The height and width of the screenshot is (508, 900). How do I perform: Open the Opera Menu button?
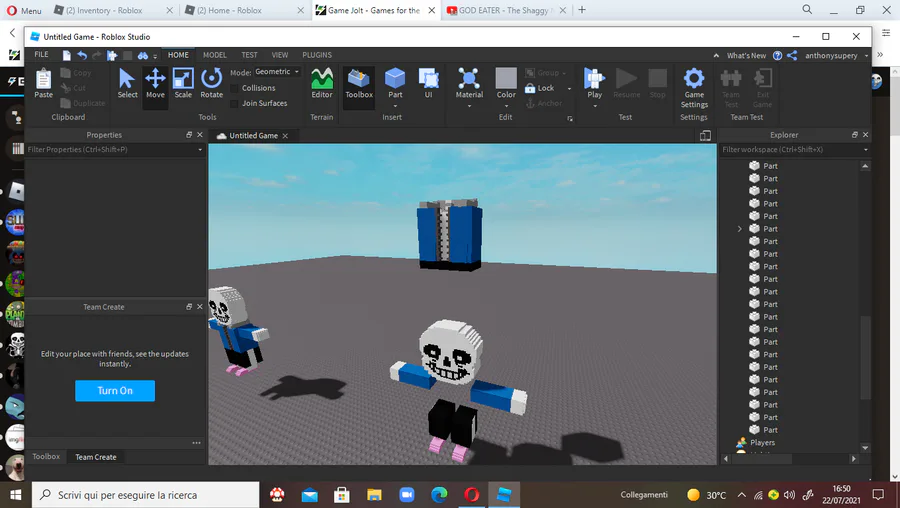[24, 10]
